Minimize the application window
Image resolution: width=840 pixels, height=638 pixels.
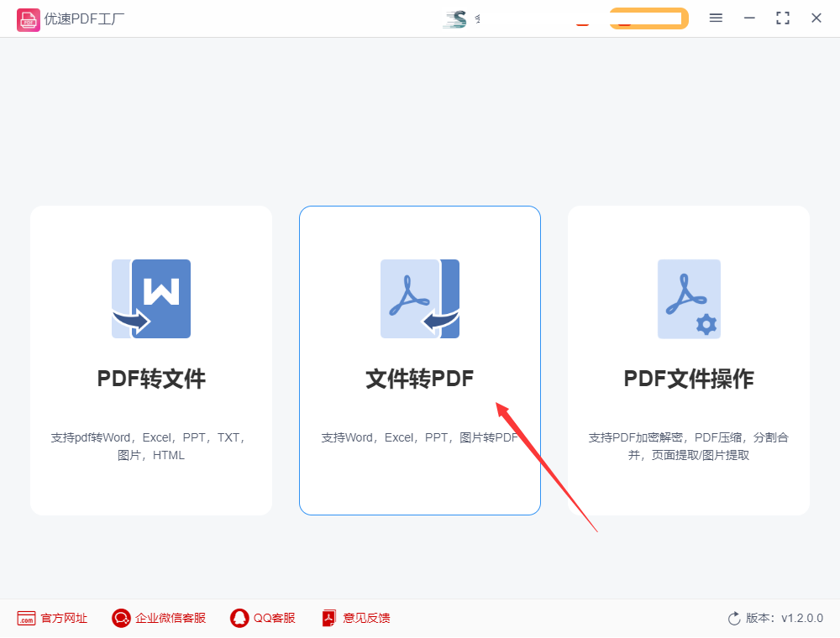tap(749, 18)
